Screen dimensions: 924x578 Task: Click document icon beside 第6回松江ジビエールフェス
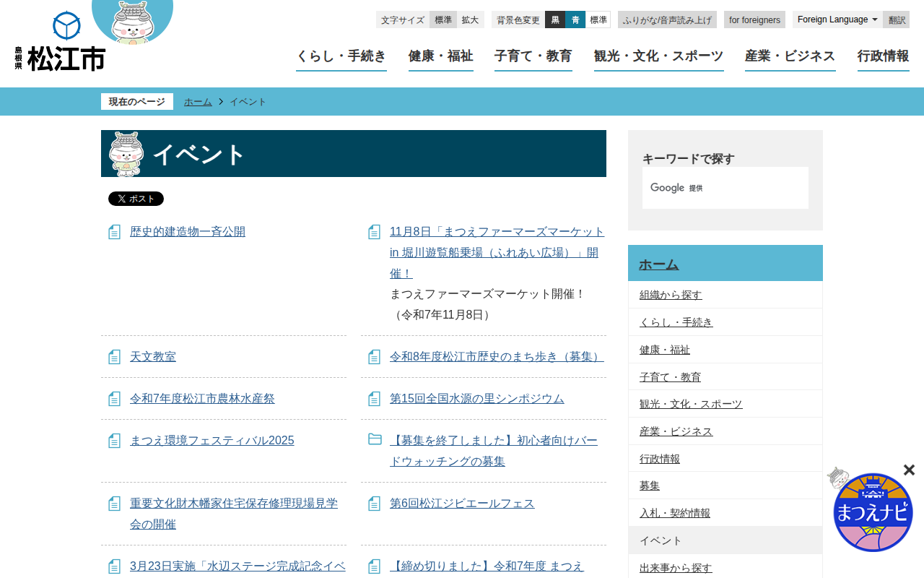coord(374,504)
